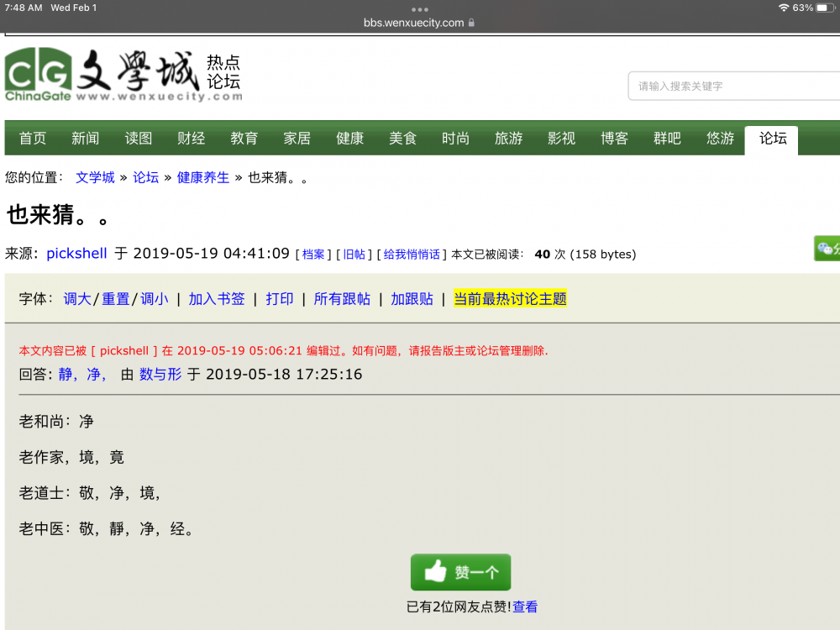This screenshot has height=630, width=840.
Task: Click the ChinaGate Wenxuecity logo
Action: tap(123, 75)
